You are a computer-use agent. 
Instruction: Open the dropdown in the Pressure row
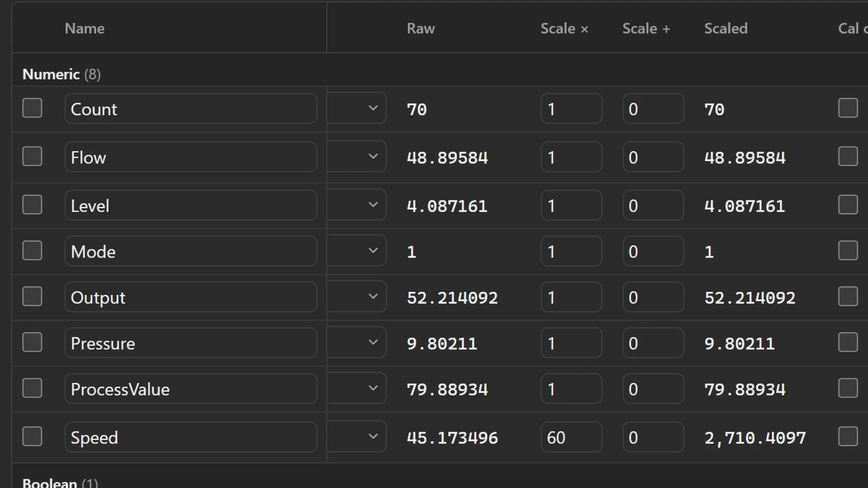coord(357,342)
